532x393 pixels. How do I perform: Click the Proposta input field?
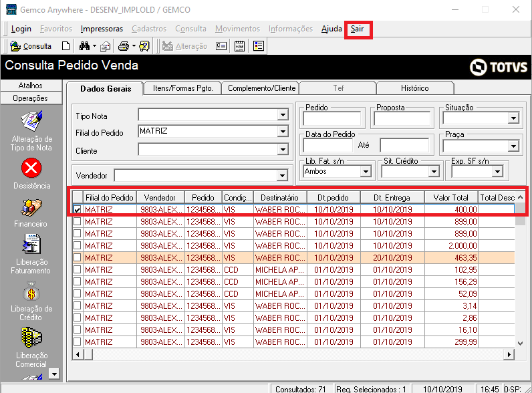(x=402, y=119)
